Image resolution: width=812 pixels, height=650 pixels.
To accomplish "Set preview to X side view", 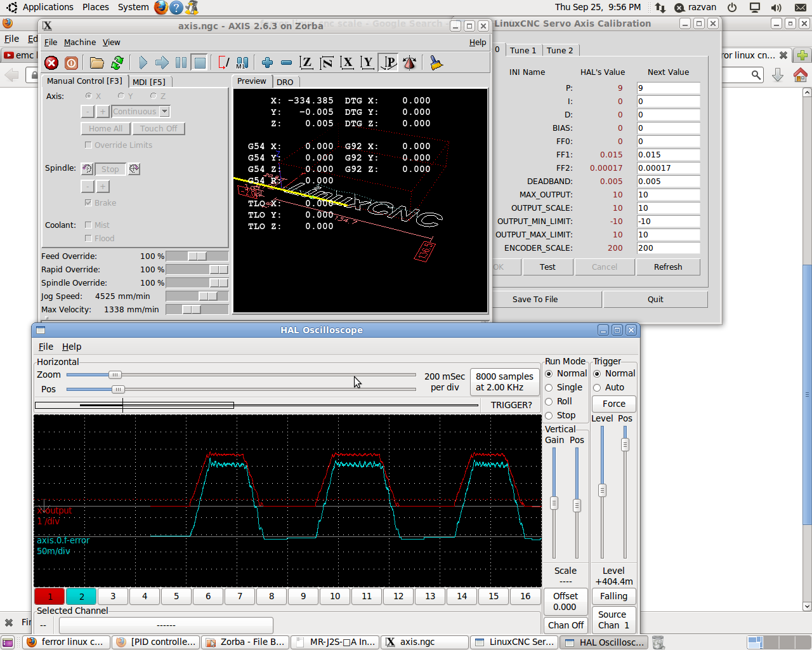I will 347,63.
